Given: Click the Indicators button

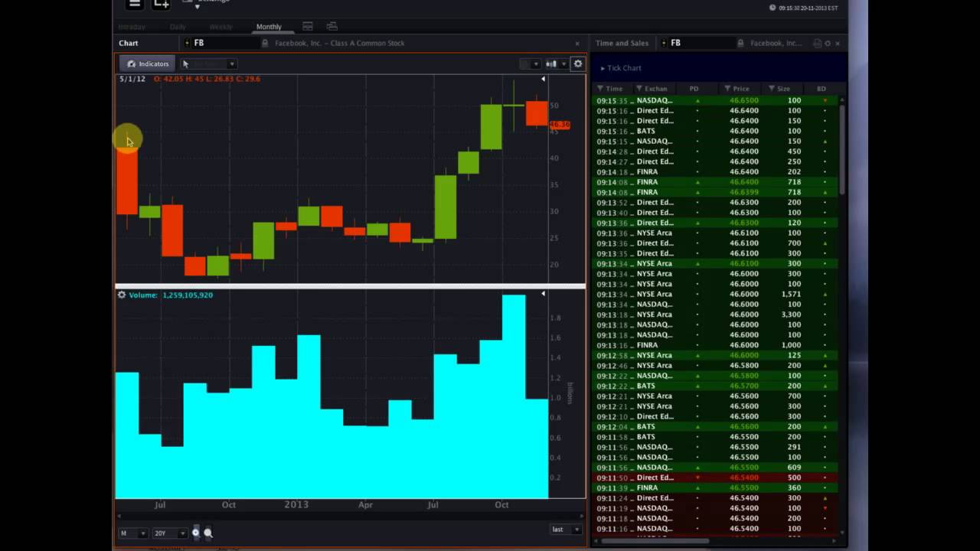Looking at the screenshot, I should (x=147, y=64).
